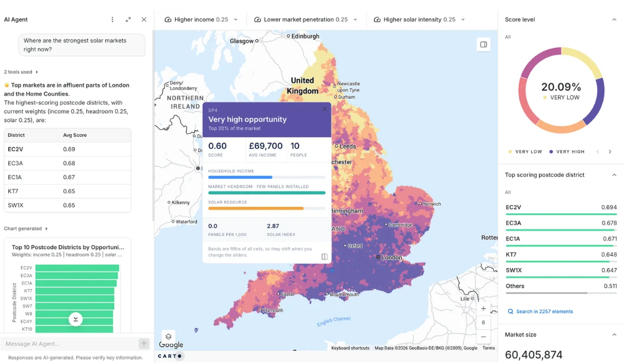Toggle the map side panel icon

pyautogui.click(x=483, y=45)
